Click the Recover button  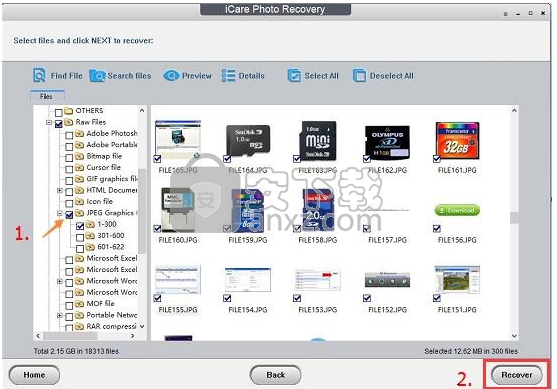(x=517, y=374)
